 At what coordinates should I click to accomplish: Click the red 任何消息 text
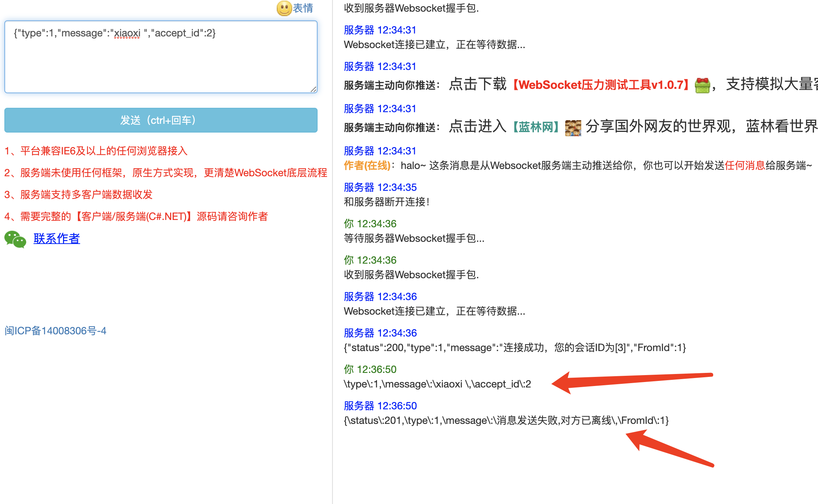(745, 166)
